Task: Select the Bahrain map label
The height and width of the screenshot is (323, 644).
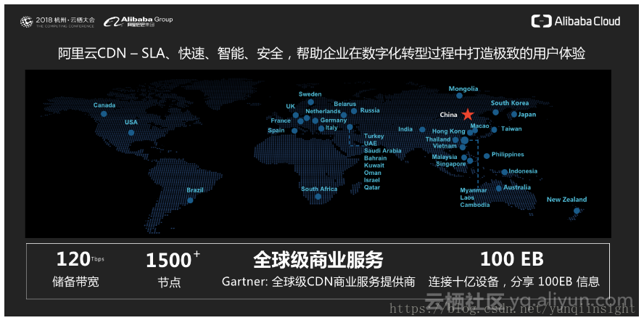Action: [x=376, y=158]
